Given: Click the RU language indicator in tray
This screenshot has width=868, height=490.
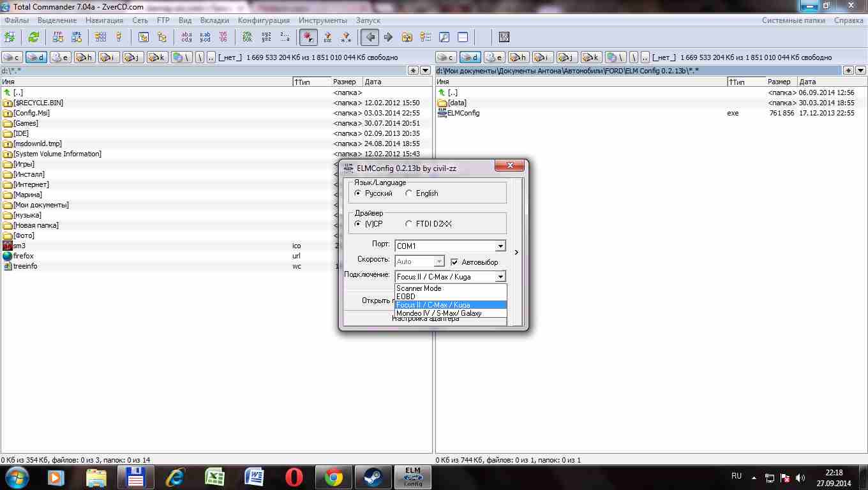Looking at the screenshot, I should pyautogui.click(x=737, y=476).
